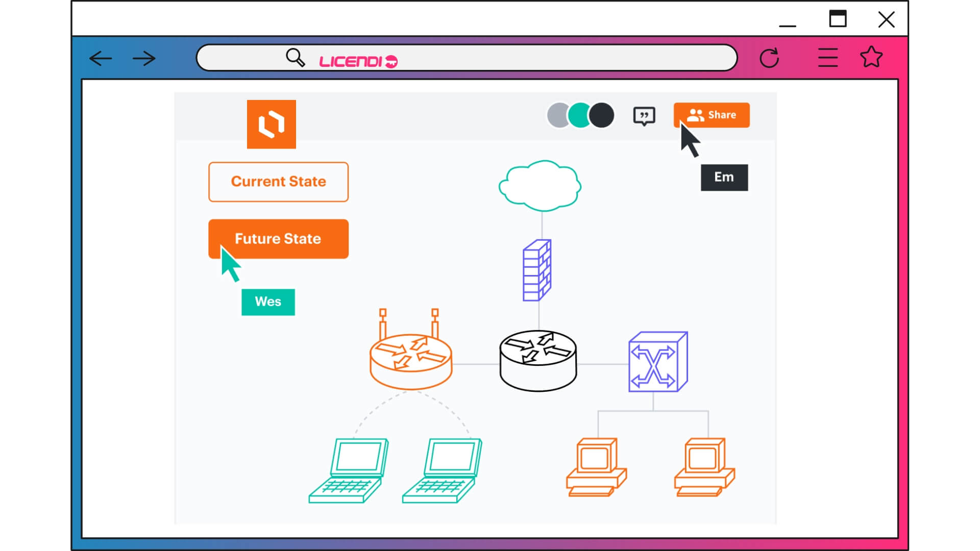
Task: Click the cloud network diagram icon
Action: pyautogui.click(x=538, y=186)
